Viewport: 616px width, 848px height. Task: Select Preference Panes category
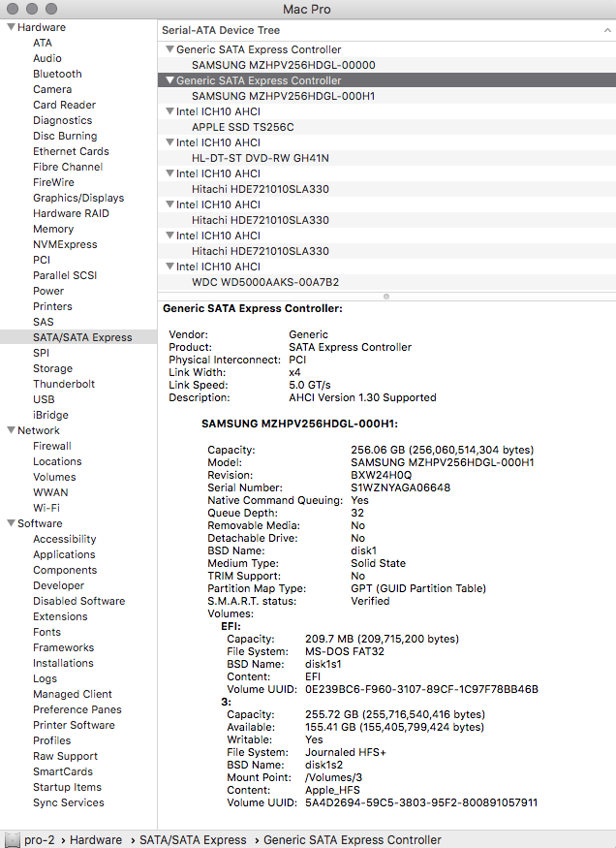pos(77,709)
